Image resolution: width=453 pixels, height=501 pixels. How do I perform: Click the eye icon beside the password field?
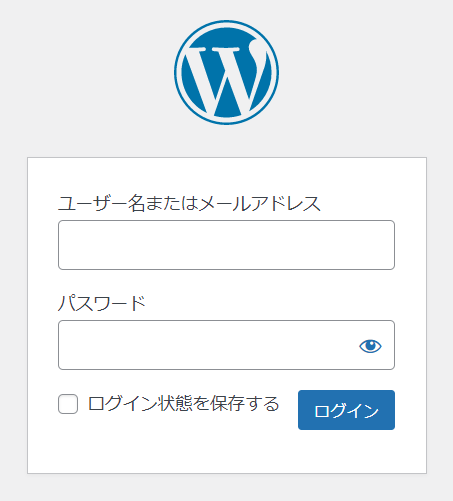(370, 346)
